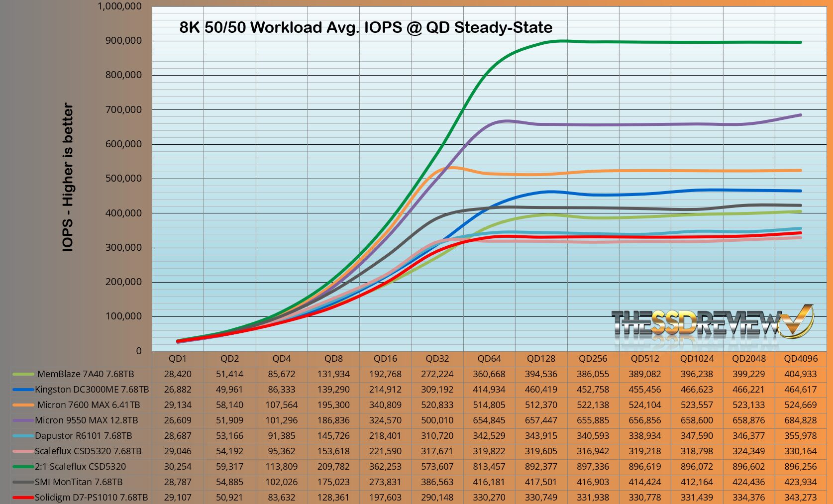Click the "1,000,000" y-axis label
The height and width of the screenshot is (504, 833).
(119, 6)
